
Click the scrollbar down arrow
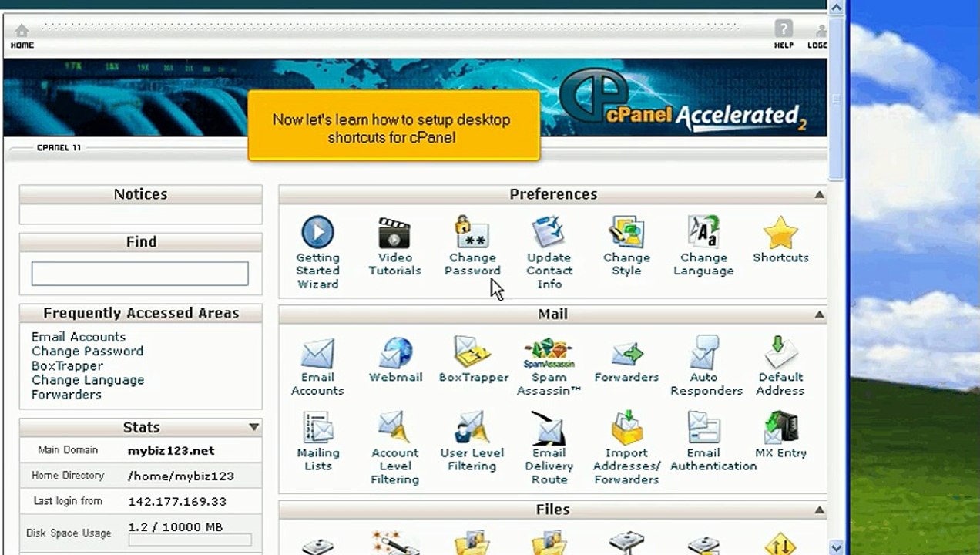click(x=837, y=547)
